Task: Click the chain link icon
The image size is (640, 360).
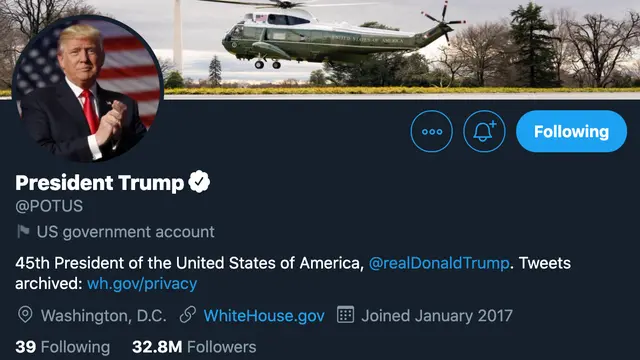Action: tap(188, 315)
